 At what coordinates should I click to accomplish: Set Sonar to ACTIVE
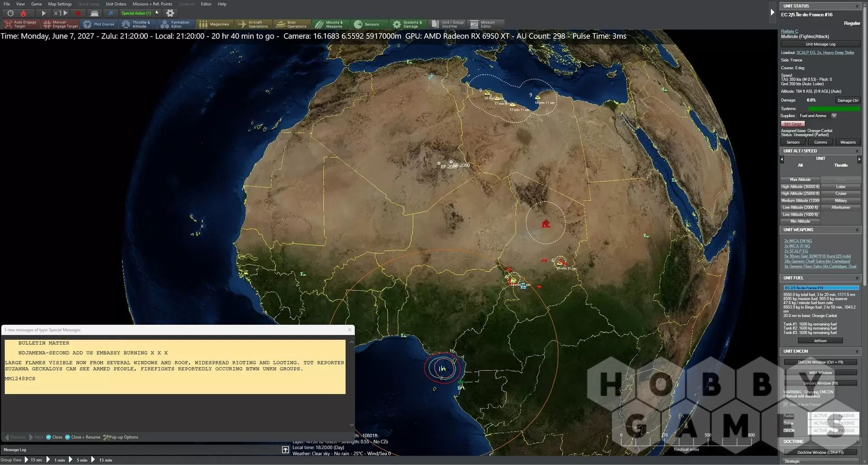coord(820,423)
